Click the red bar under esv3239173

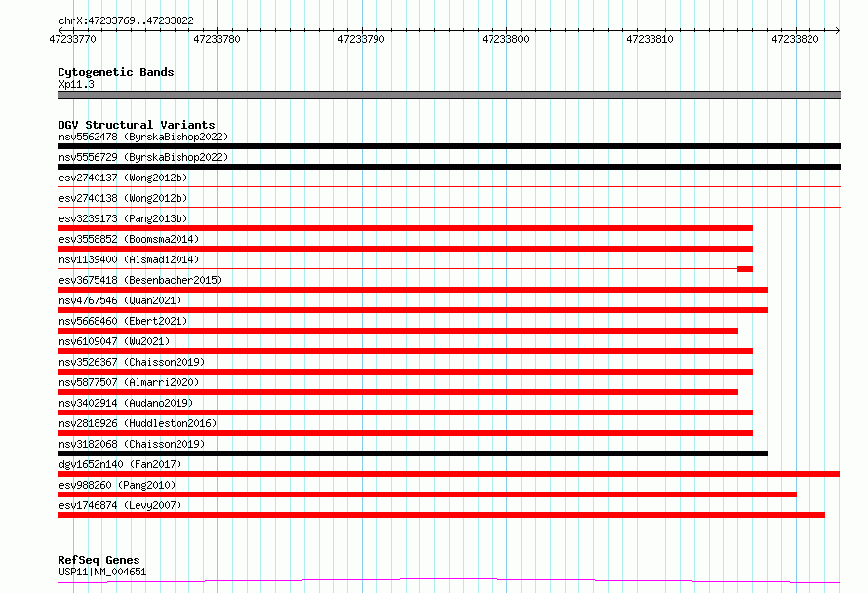[x=405, y=228]
